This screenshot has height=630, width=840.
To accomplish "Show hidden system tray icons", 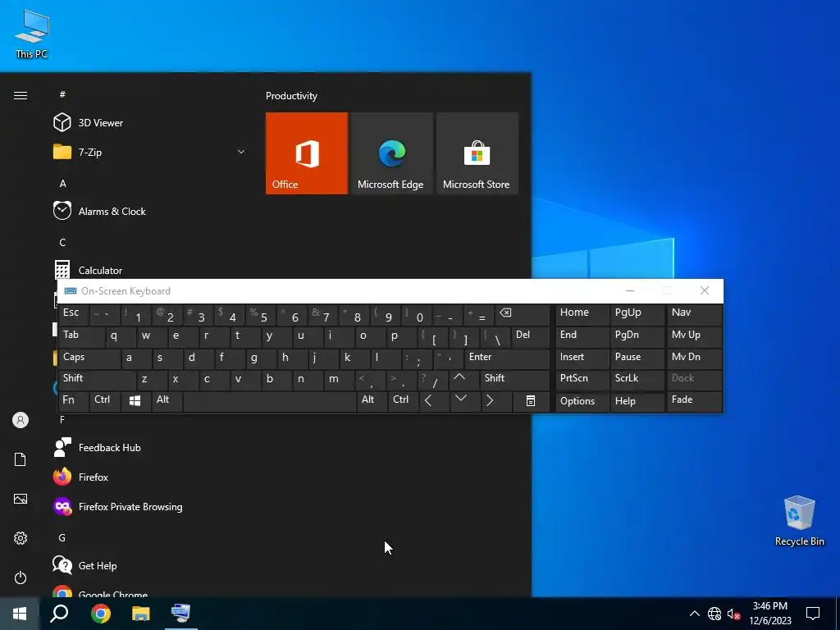I will 694,614.
